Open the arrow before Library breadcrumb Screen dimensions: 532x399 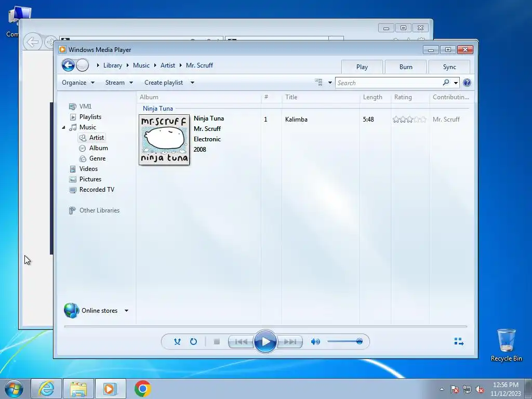tap(98, 65)
